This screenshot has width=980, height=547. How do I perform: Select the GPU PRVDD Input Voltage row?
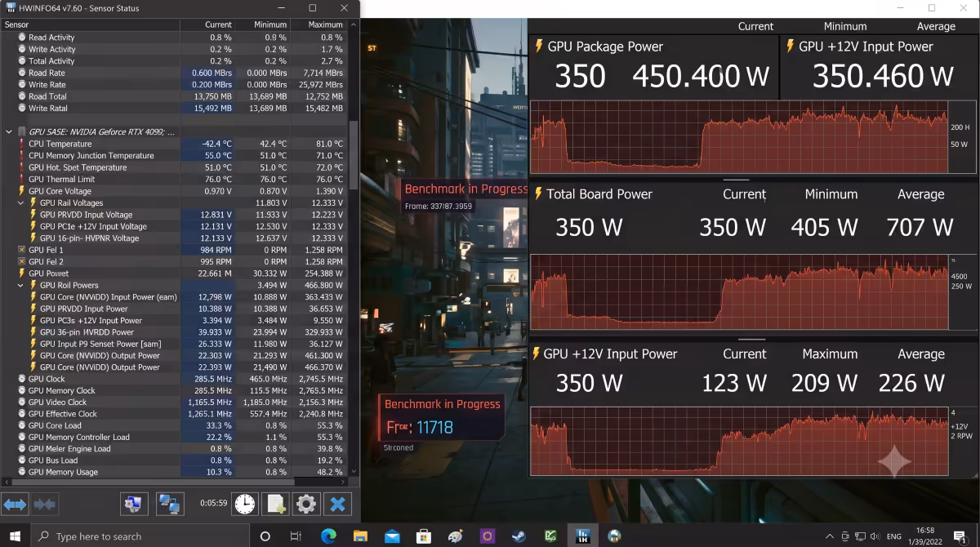coord(174,215)
